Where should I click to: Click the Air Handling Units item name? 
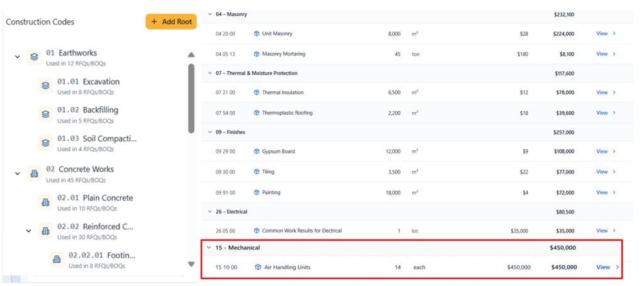pos(287,268)
